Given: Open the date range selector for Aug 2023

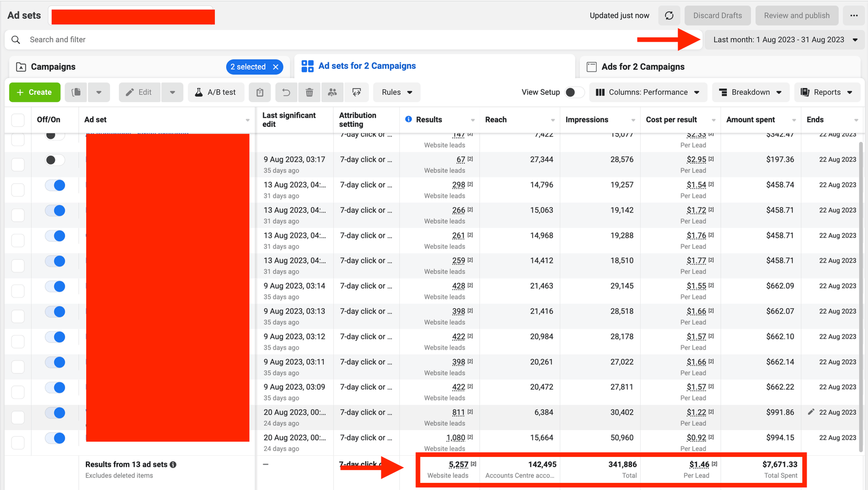Looking at the screenshot, I should click(x=784, y=40).
